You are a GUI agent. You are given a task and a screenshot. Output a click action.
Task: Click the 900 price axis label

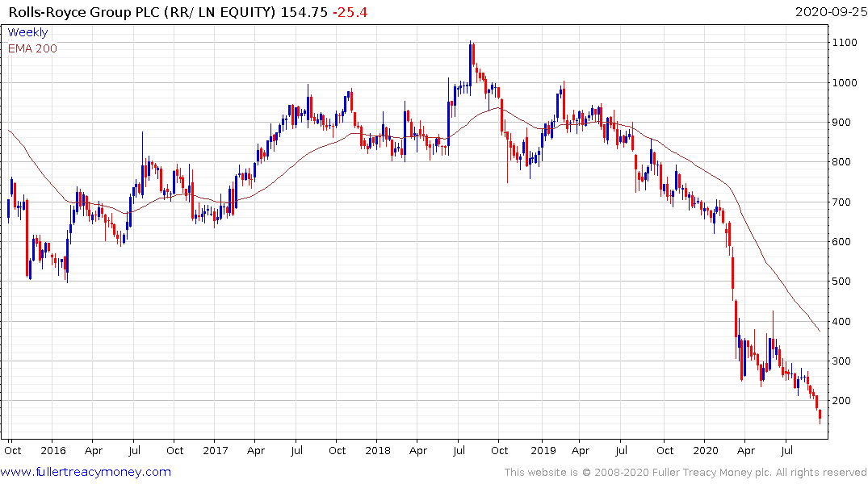[841, 123]
